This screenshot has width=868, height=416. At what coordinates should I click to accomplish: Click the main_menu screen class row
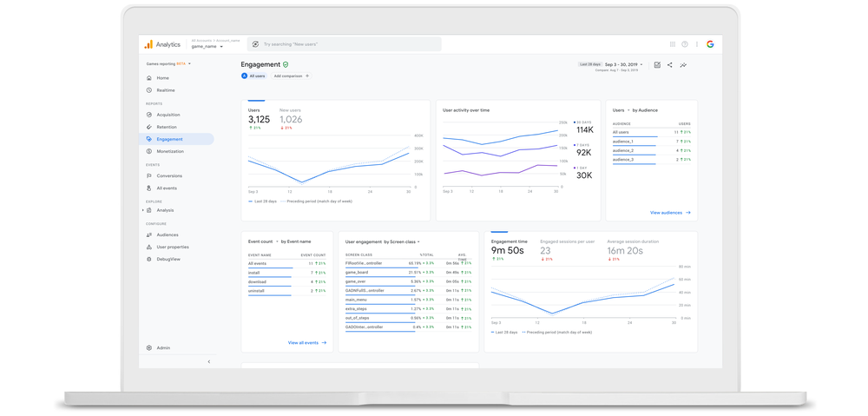tap(409, 300)
